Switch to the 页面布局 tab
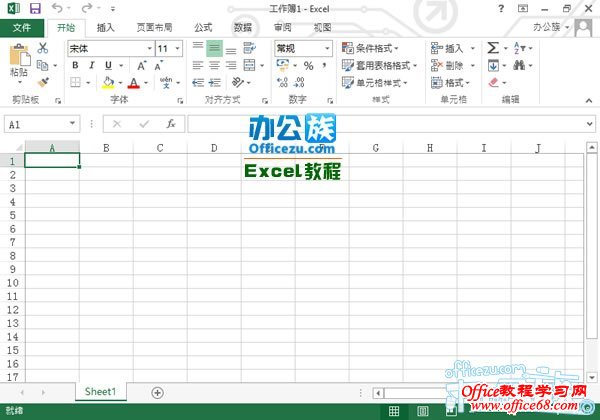This screenshot has width=600, height=420. pyautogui.click(x=154, y=28)
